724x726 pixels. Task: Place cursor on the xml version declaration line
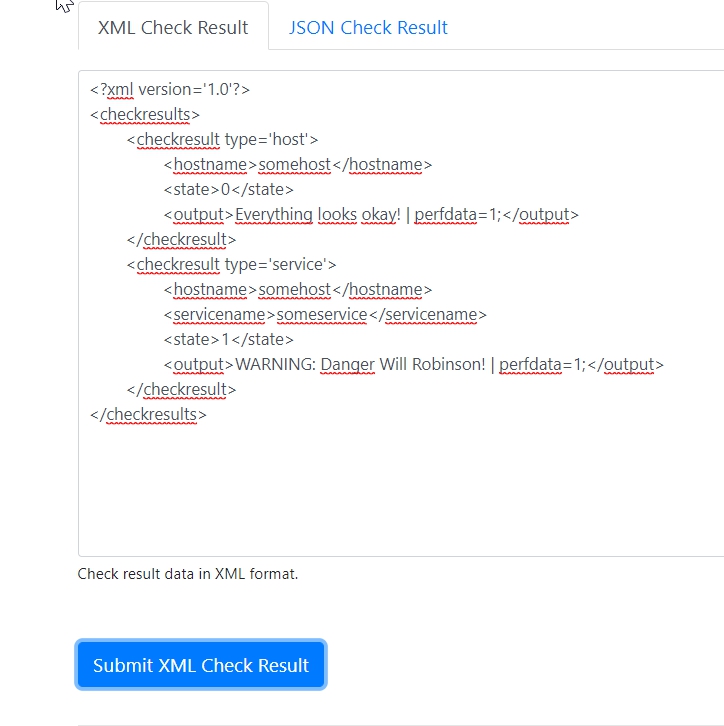coord(170,90)
